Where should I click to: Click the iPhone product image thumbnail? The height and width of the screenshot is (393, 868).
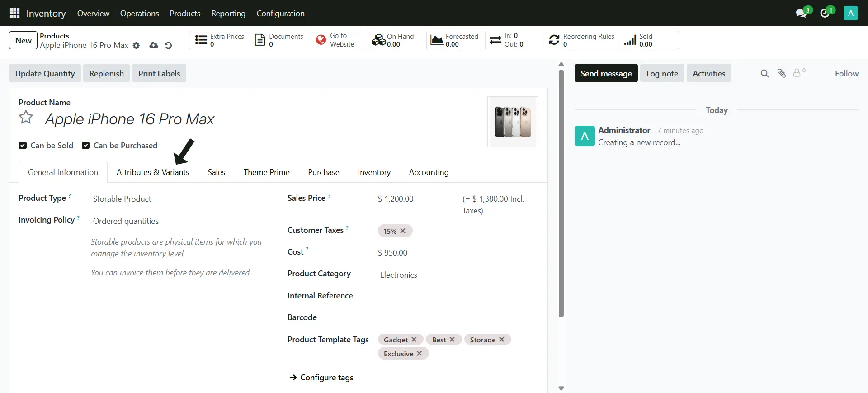pos(513,122)
